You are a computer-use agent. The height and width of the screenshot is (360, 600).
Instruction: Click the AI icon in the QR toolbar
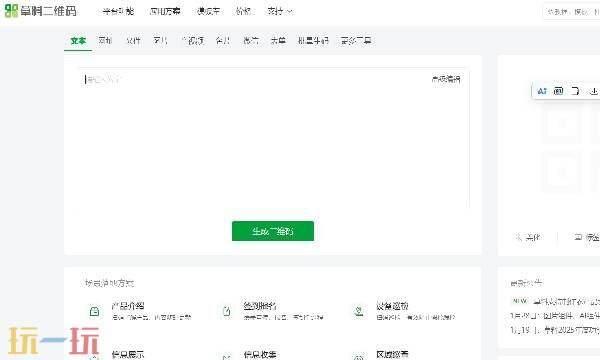click(542, 91)
